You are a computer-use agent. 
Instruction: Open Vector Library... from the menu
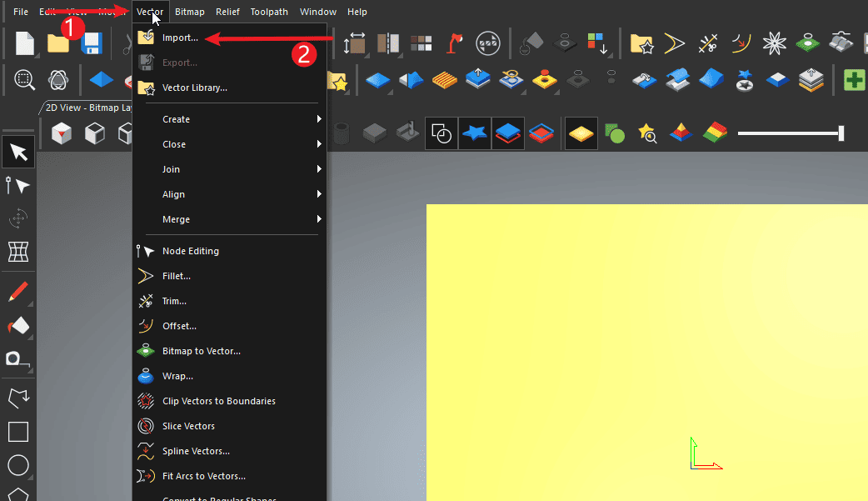point(194,88)
